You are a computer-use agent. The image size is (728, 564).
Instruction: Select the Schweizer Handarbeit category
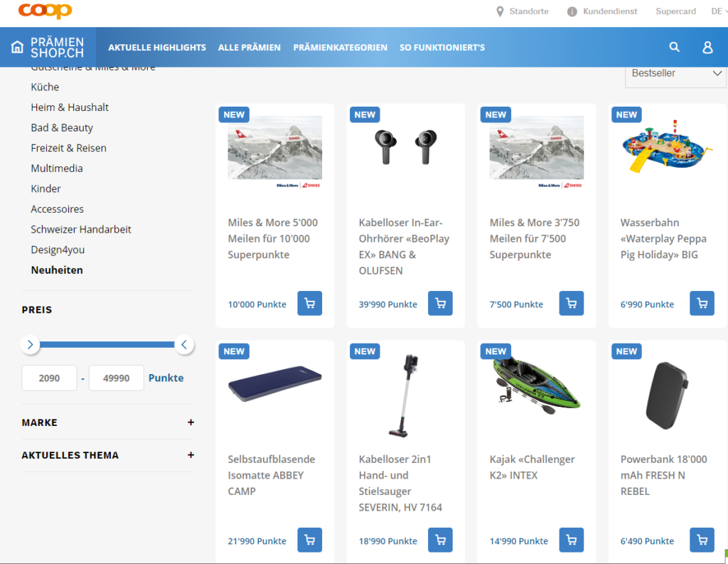[x=81, y=230]
